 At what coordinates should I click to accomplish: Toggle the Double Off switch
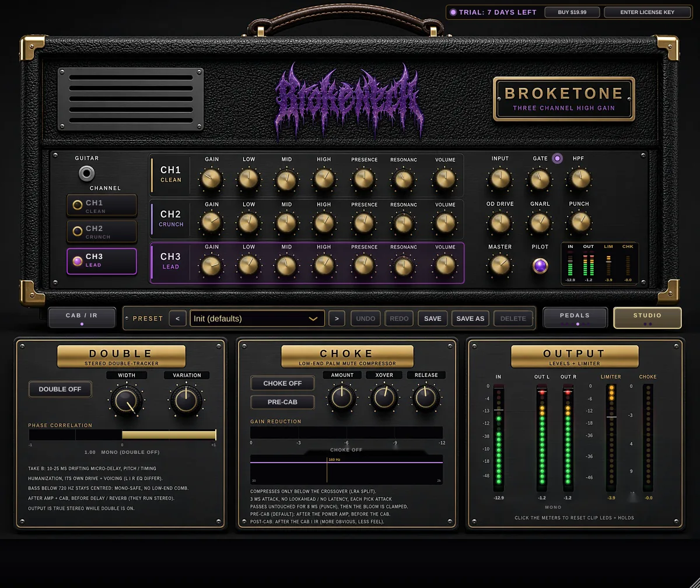coord(60,389)
